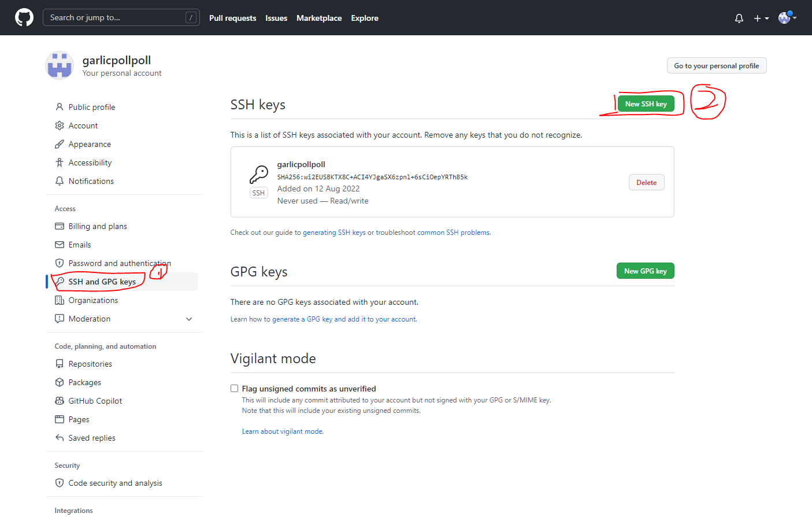Open Notifications settings page

click(91, 181)
